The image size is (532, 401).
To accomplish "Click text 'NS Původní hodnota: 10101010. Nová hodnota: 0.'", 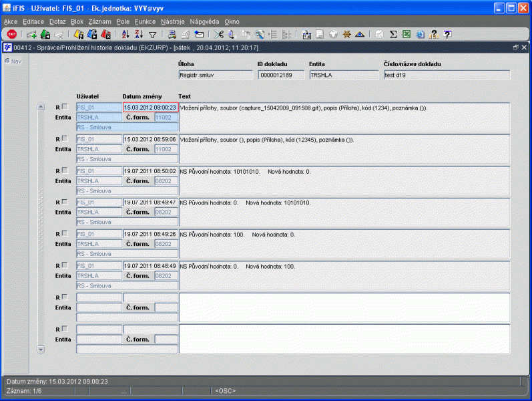I will tap(245, 172).
